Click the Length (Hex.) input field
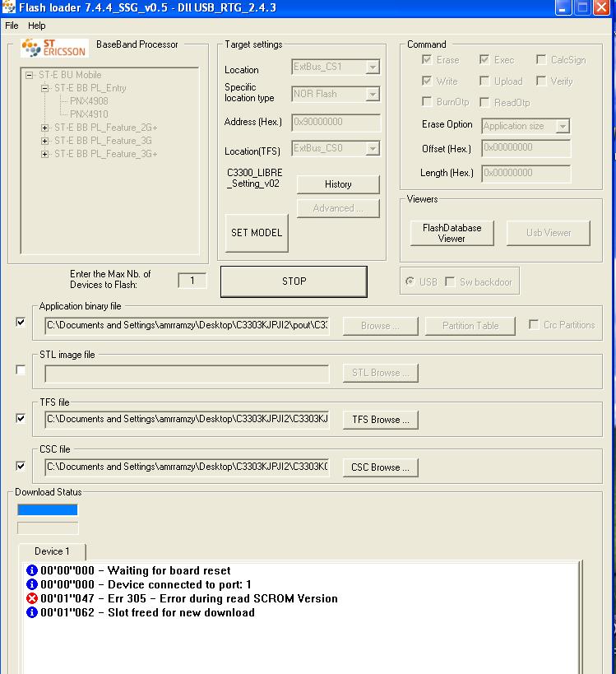 point(526,173)
